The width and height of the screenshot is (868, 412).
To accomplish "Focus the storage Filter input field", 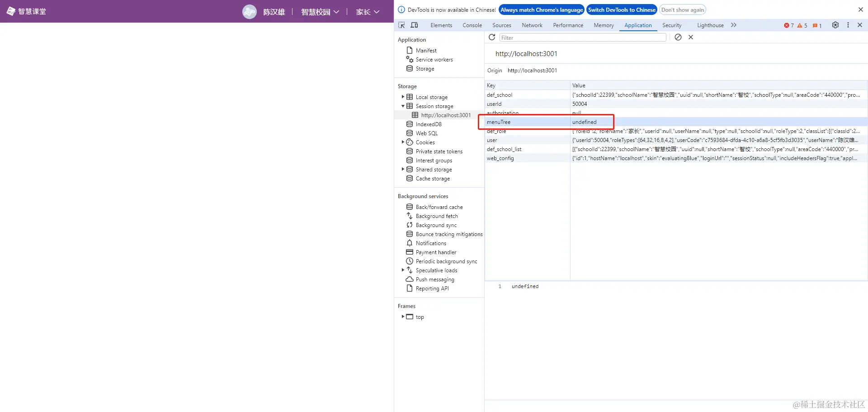I will coord(583,38).
